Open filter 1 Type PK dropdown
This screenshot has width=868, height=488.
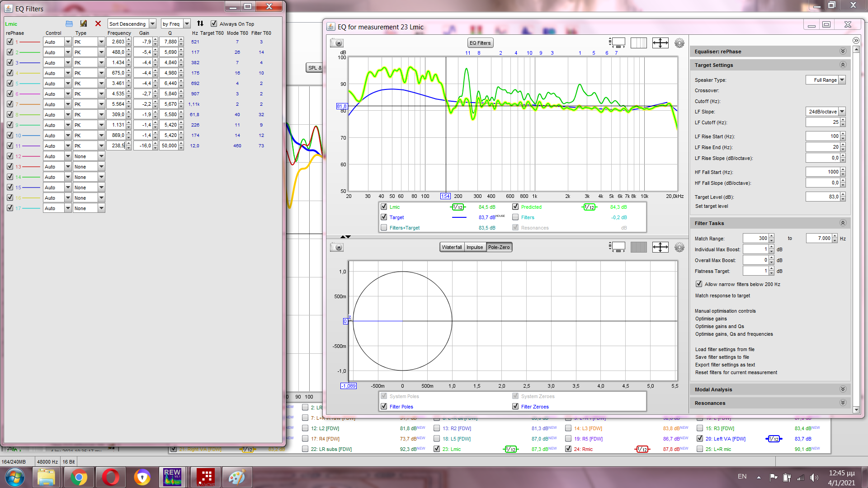click(x=89, y=42)
